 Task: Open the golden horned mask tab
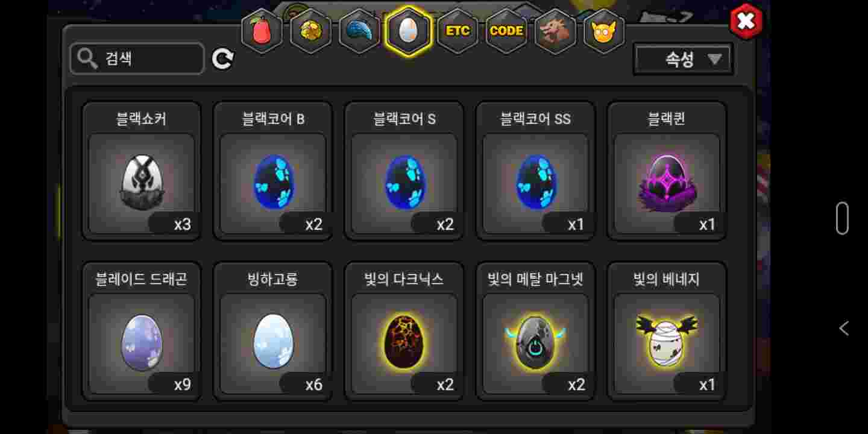coord(604,31)
